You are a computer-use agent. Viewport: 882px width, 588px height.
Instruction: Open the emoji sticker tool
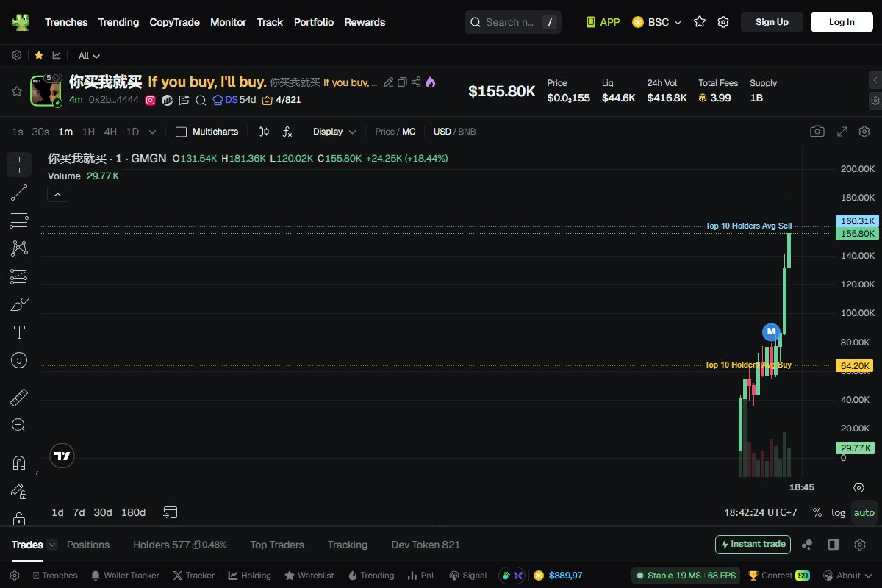click(x=19, y=360)
